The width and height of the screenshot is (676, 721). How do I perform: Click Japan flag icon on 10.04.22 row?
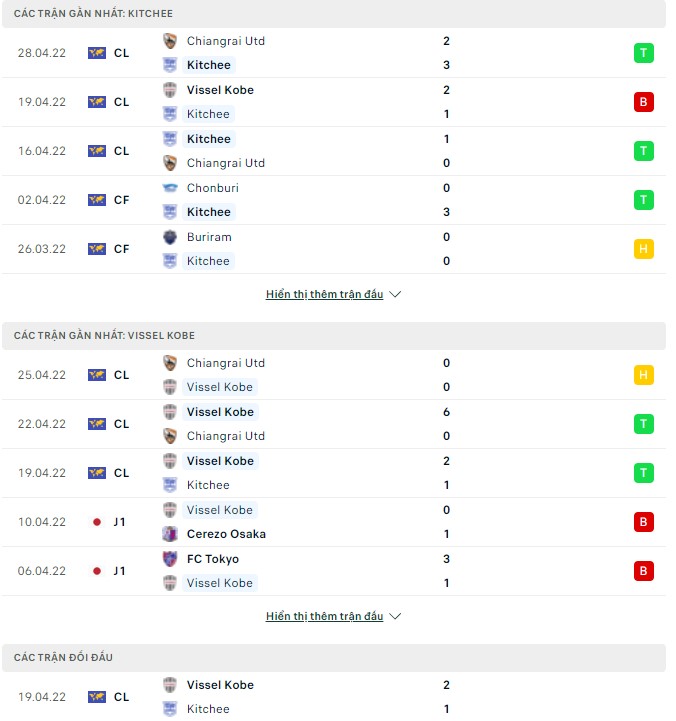click(x=97, y=522)
